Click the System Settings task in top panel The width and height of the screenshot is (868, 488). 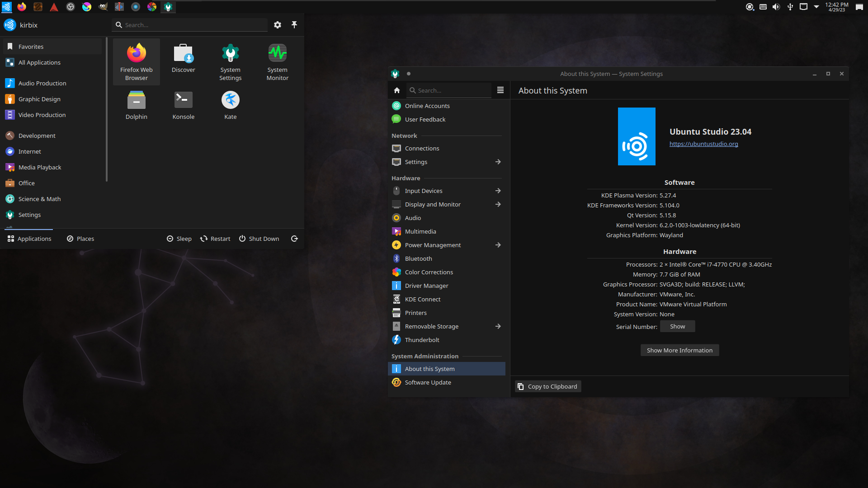coord(168,7)
